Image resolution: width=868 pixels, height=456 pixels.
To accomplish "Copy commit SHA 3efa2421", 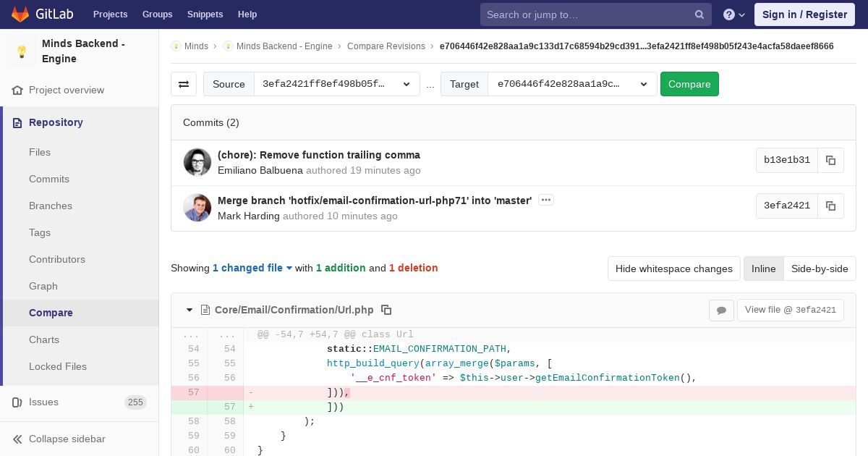I will (x=830, y=206).
